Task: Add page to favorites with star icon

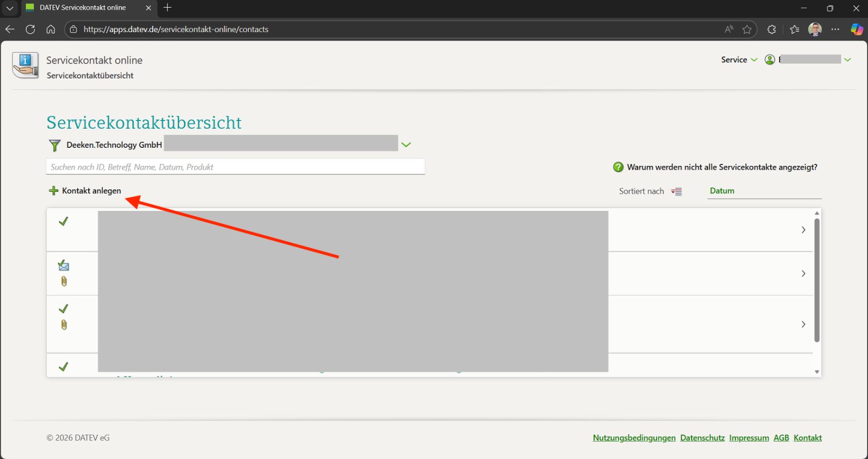Action: point(747,29)
